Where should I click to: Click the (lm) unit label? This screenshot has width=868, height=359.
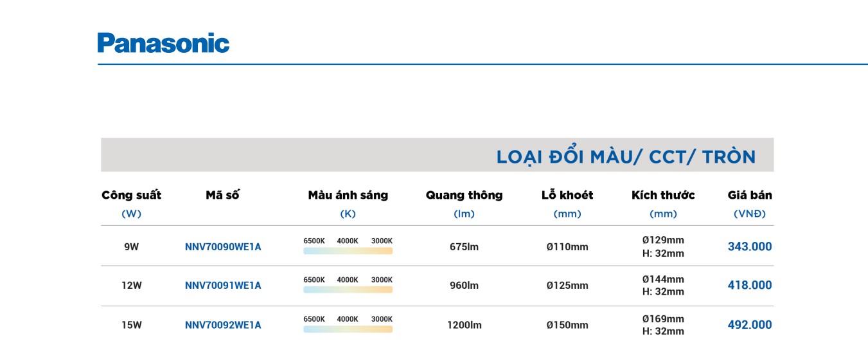coord(464,214)
